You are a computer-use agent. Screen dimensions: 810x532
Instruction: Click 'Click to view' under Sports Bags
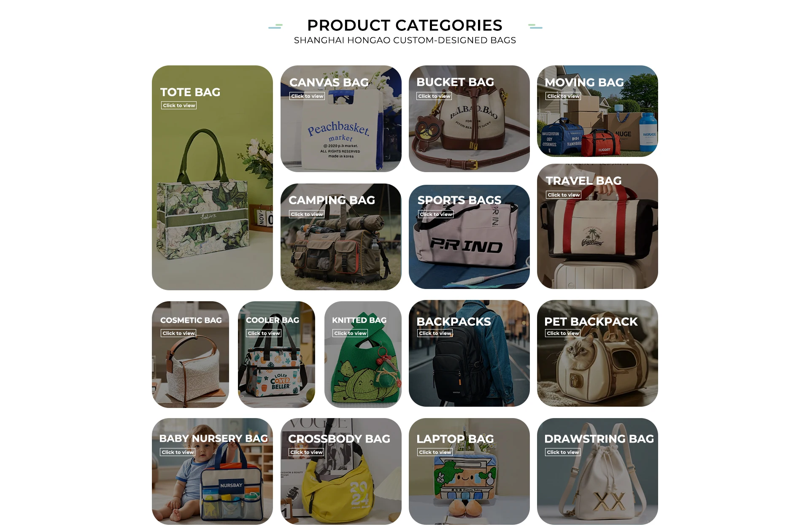tap(436, 214)
